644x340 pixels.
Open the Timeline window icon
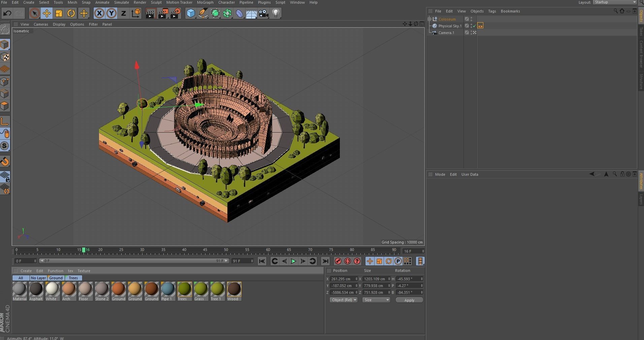tap(420, 261)
